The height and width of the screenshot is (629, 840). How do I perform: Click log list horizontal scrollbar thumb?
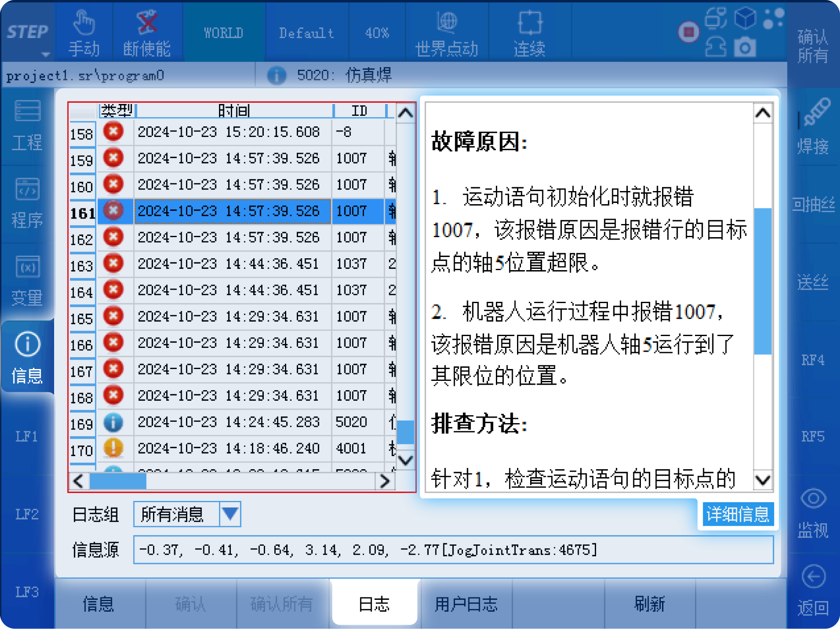pos(118,481)
